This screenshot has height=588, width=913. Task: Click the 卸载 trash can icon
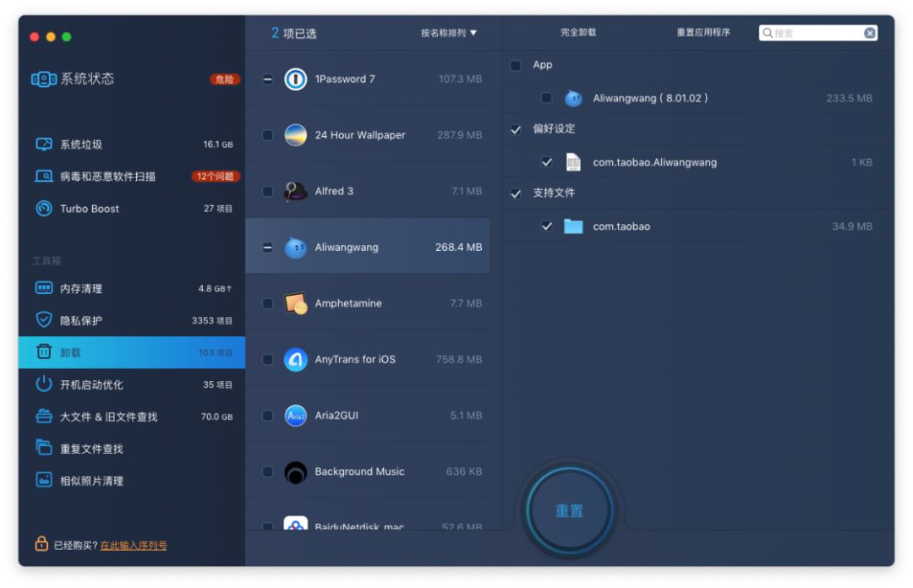pyautogui.click(x=44, y=351)
